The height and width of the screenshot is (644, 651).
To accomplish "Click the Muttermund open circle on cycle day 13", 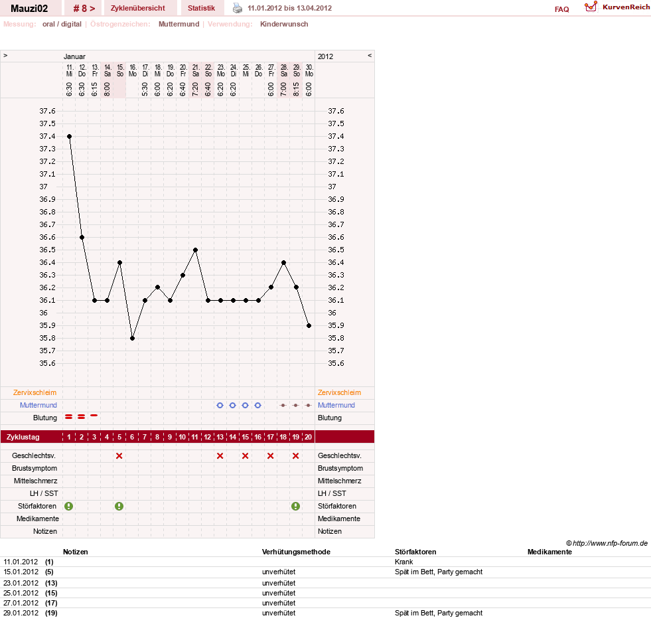I will pos(220,405).
